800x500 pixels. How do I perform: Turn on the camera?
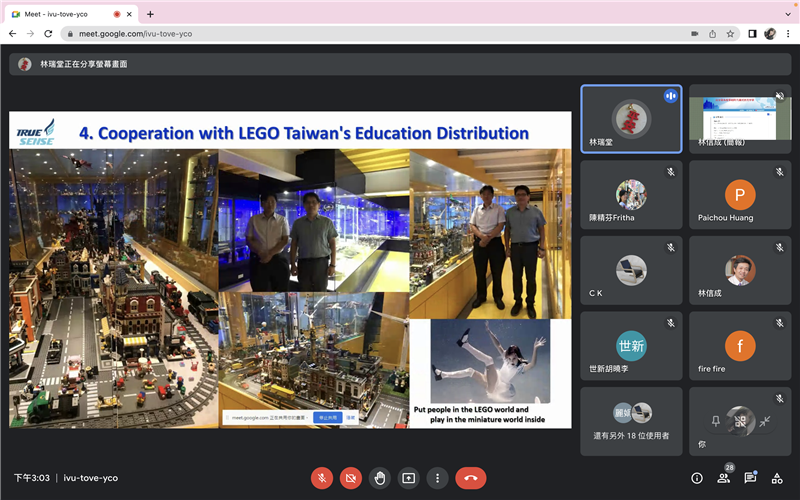click(x=351, y=478)
